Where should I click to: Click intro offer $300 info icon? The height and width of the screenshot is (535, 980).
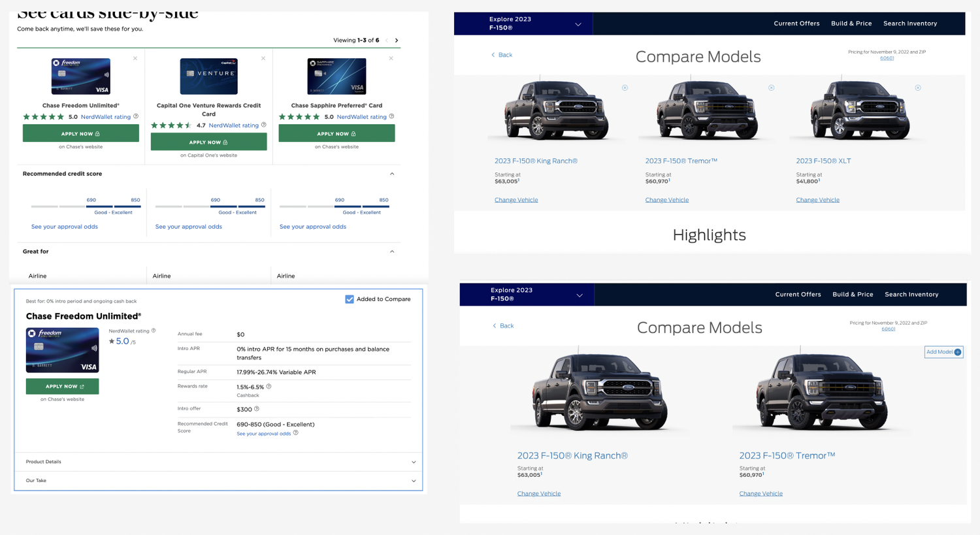click(257, 409)
